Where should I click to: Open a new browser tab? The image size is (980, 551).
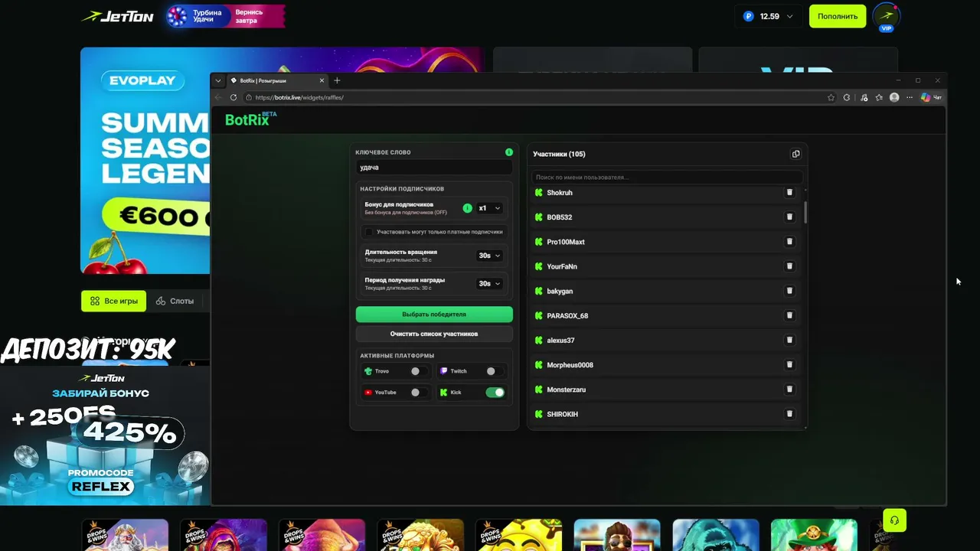pos(337,80)
